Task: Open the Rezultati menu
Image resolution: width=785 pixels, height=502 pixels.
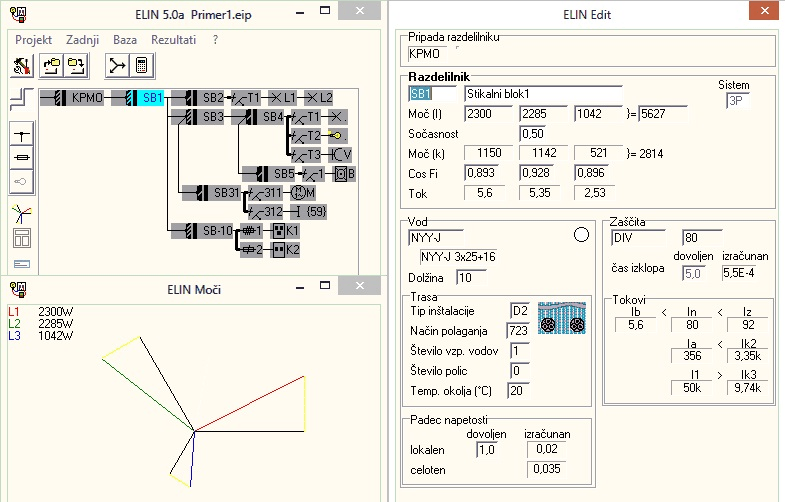Action: [173, 39]
